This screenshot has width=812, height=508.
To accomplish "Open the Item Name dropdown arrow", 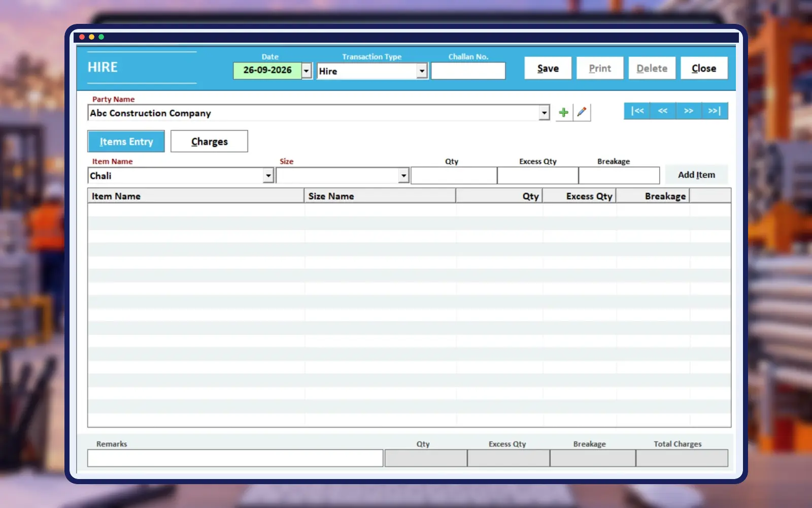I will (x=268, y=176).
